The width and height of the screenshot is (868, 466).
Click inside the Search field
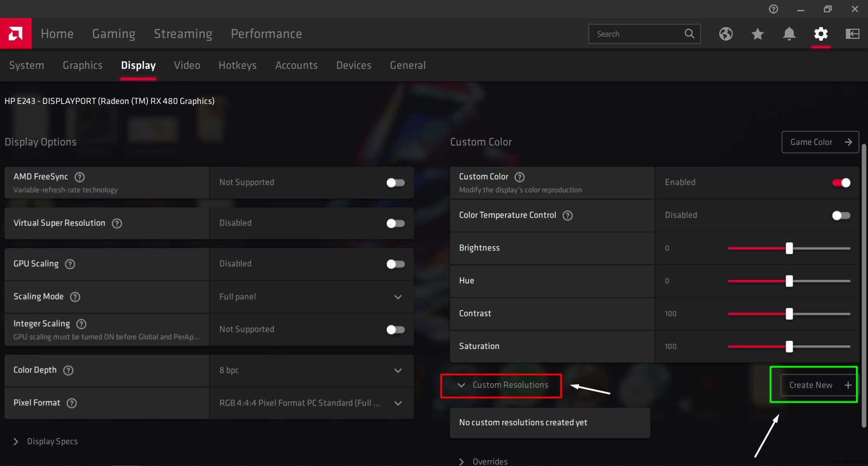coord(638,33)
